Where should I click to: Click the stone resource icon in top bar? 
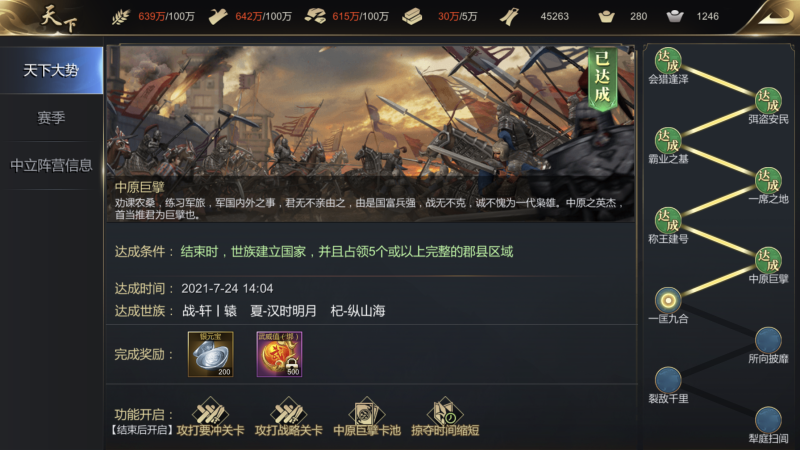(315, 17)
